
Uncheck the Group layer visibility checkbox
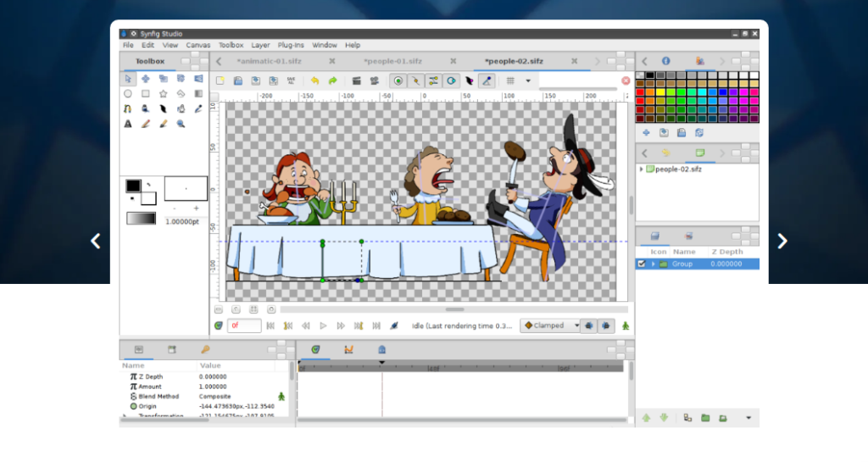642,264
